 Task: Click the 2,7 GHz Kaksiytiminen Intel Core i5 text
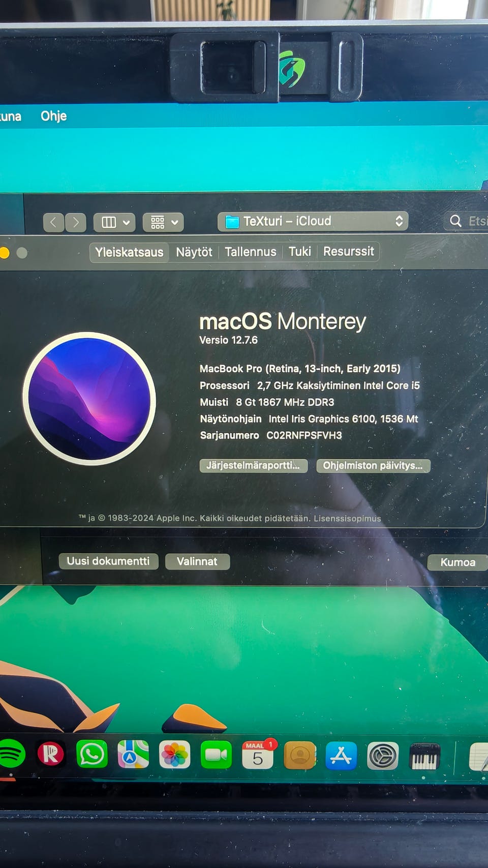tap(339, 385)
